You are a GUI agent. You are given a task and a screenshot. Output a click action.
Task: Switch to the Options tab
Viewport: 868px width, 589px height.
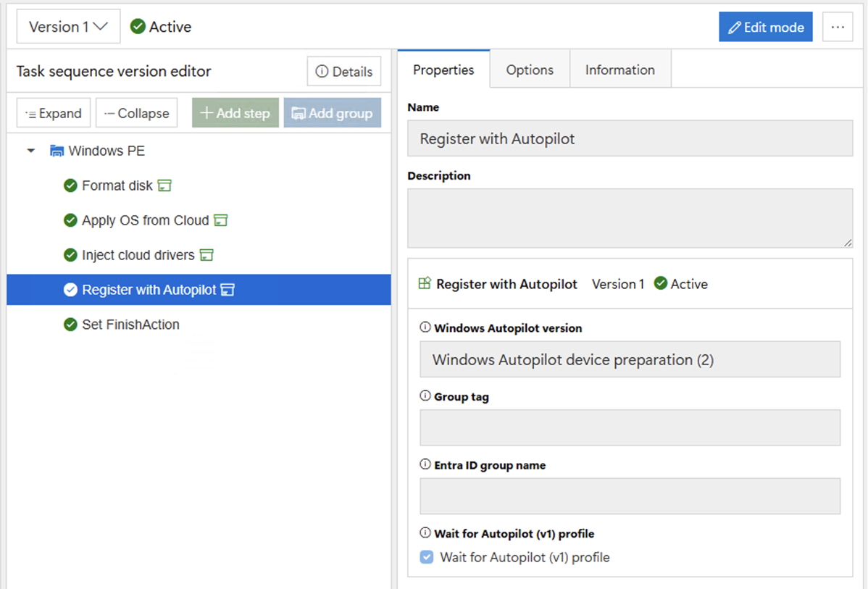pyautogui.click(x=530, y=70)
